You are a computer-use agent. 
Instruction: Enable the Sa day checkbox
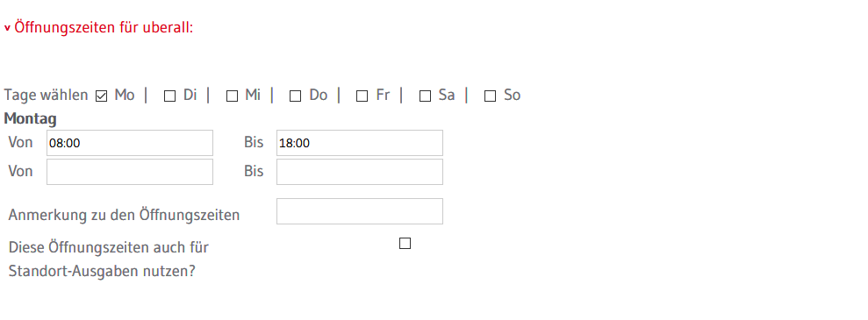pyautogui.click(x=425, y=96)
